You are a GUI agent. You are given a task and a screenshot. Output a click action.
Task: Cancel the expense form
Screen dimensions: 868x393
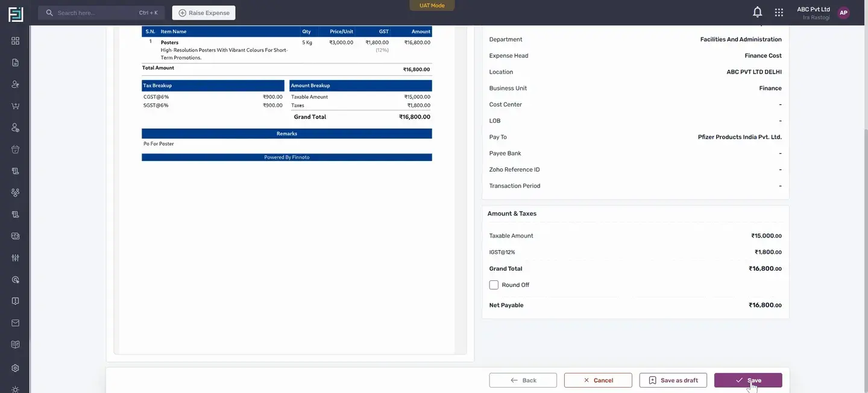(598, 380)
